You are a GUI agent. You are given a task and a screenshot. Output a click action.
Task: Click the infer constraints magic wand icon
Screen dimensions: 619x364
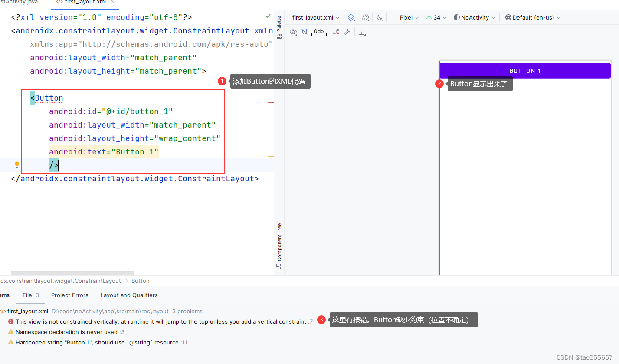tap(347, 32)
